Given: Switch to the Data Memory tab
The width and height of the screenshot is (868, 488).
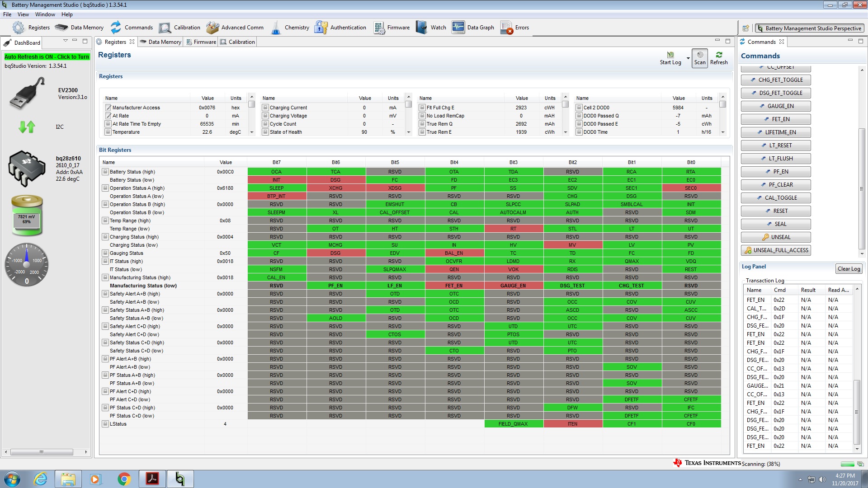Looking at the screenshot, I should [160, 42].
